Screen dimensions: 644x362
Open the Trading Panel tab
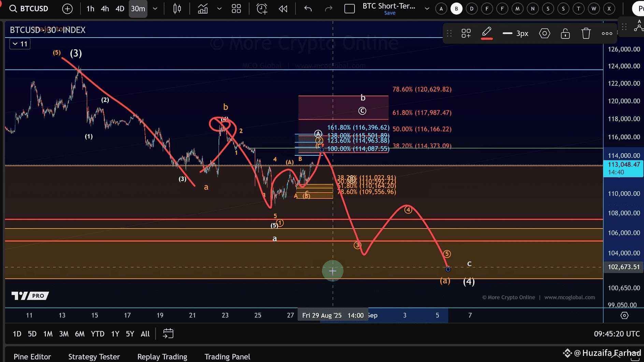[x=227, y=357]
